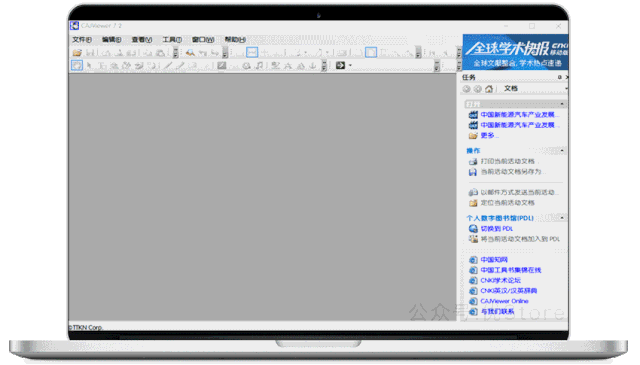Click the 全球学术快报 banner advertisement
Screen dimensions: 640x365
tap(516, 52)
